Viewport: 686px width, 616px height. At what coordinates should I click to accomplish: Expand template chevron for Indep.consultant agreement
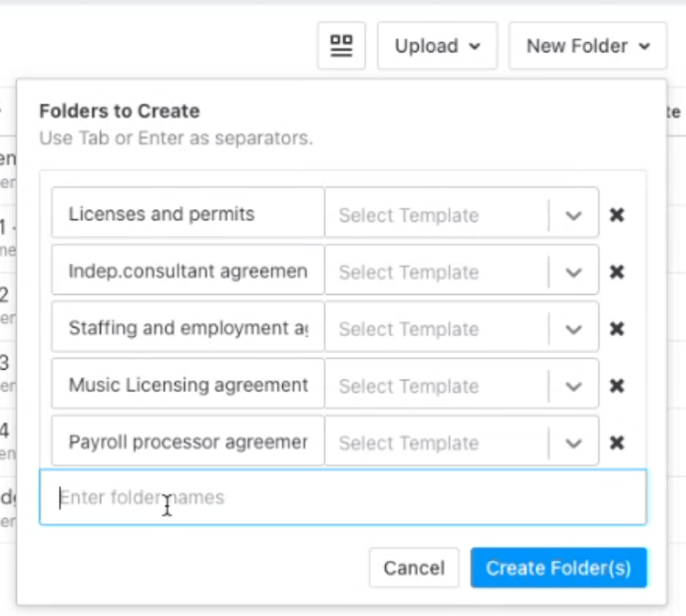pos(573,272)
